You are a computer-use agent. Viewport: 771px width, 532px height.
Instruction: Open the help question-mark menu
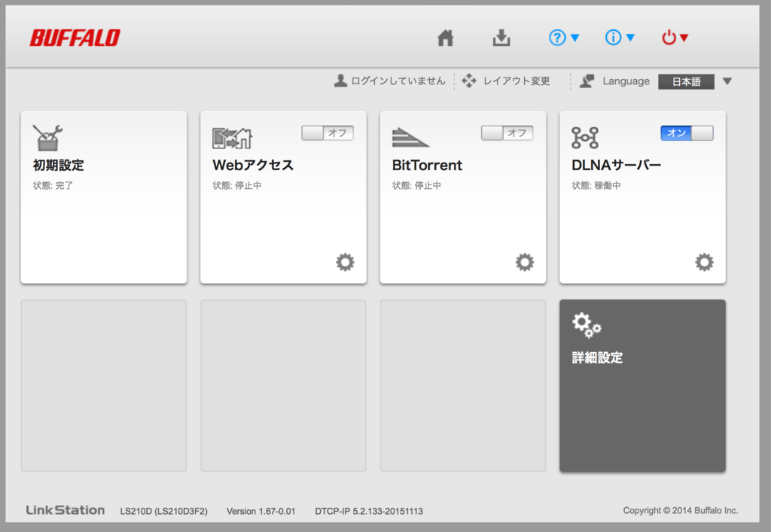click(564, 38)
